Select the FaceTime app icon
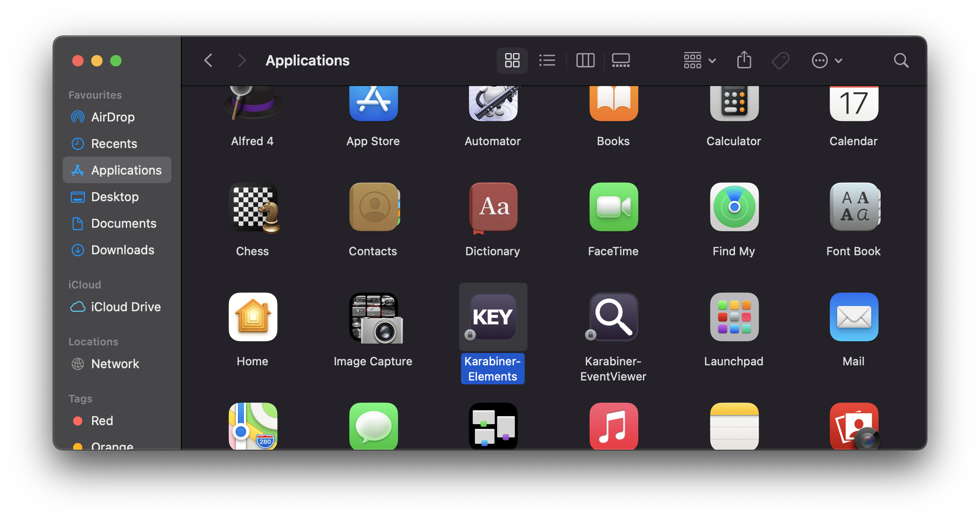The image size is (980, 520). [x=613, y=207]
